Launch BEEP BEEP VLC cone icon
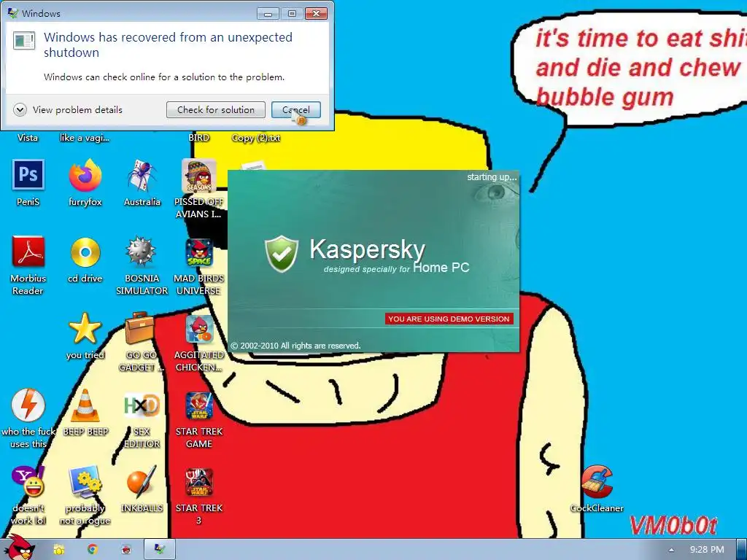The image size is (747, 560). (85, 405)
